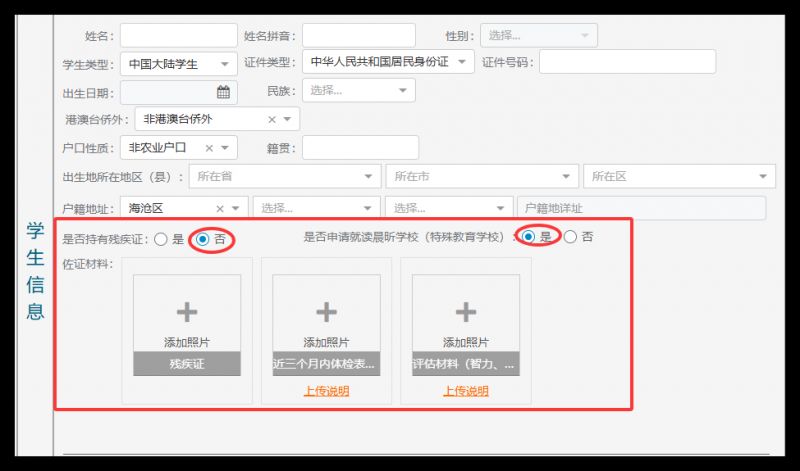Select 否 for 是否持有残疾证
Screen dimensions: 800x471
coord(203,239)
